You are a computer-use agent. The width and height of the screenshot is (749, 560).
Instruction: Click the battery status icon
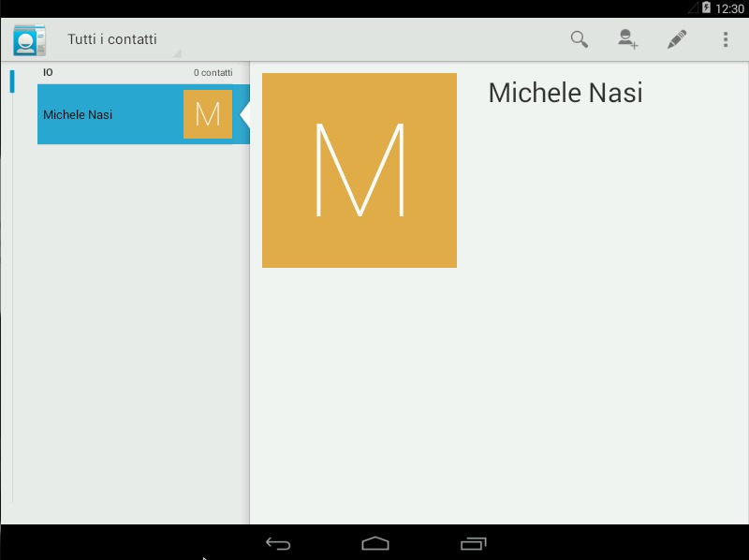click(x=706, y=8)
